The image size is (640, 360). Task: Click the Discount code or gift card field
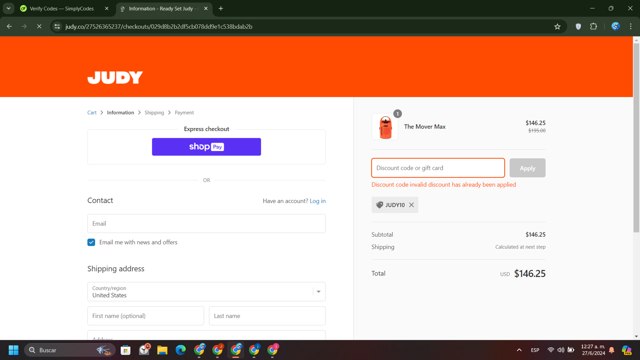click(x=438, y=168)
